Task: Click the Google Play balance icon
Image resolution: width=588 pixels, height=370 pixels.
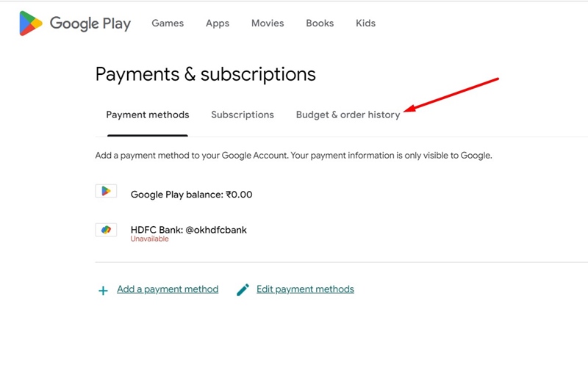Action: [x=106, y=191]
